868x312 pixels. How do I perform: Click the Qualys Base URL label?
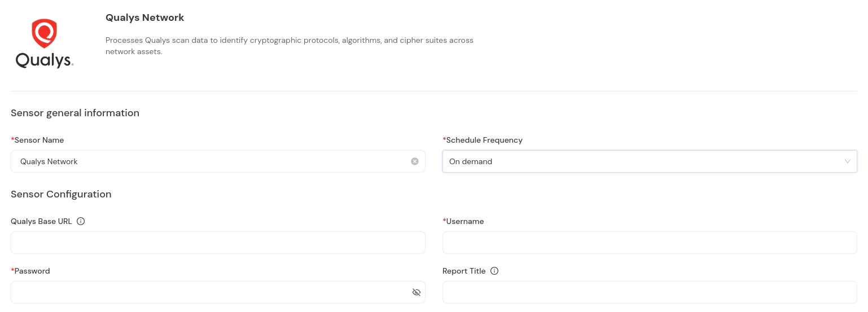coord(41,221)
